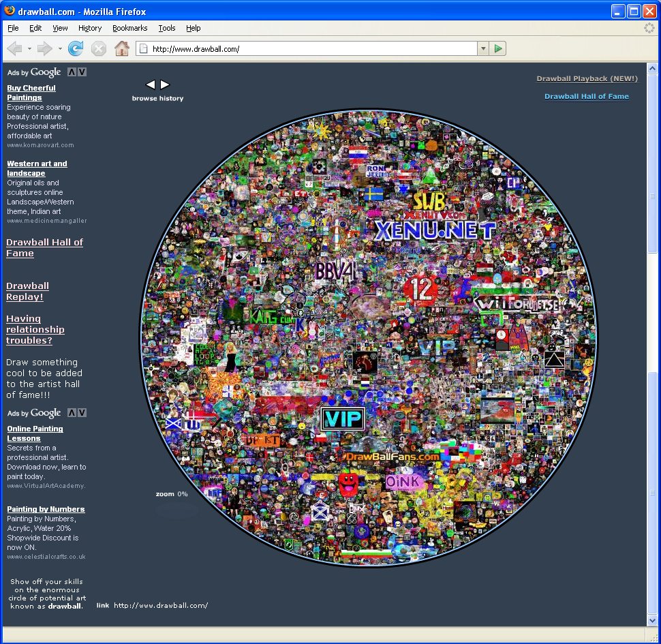This screenshot has width=661, height=644.
Task: Click the lower ad block's down arrow
Action: [x=82, y=412]
